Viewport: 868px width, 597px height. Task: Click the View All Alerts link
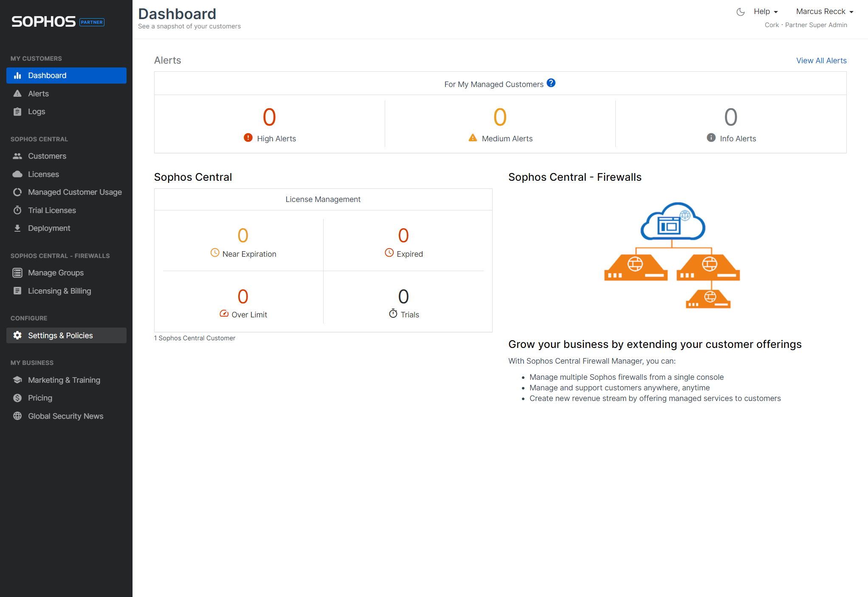pyautogui.click(x=821, y=61)
